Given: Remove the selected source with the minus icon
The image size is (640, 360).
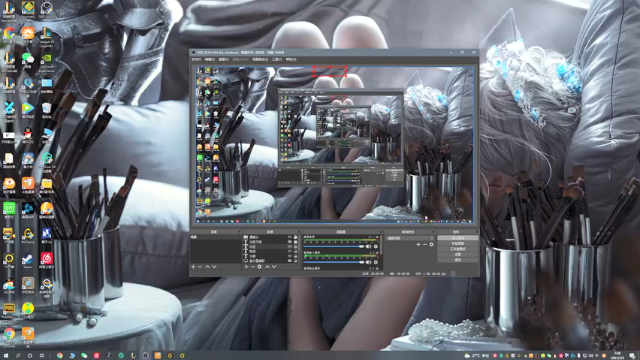Looking at the screenshot, I should click(253, 267).
